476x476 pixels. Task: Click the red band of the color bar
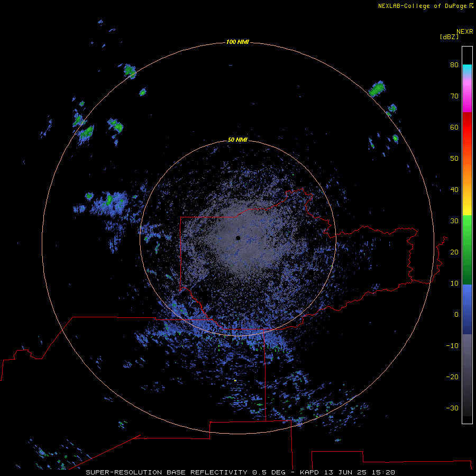pos(467,127)
